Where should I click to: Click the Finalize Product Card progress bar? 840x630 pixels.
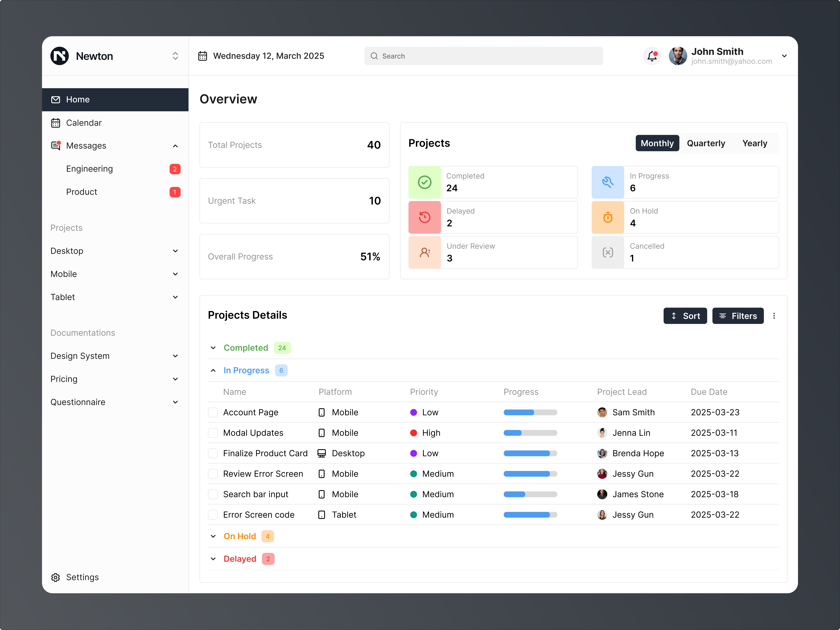(x=530, y=453)
